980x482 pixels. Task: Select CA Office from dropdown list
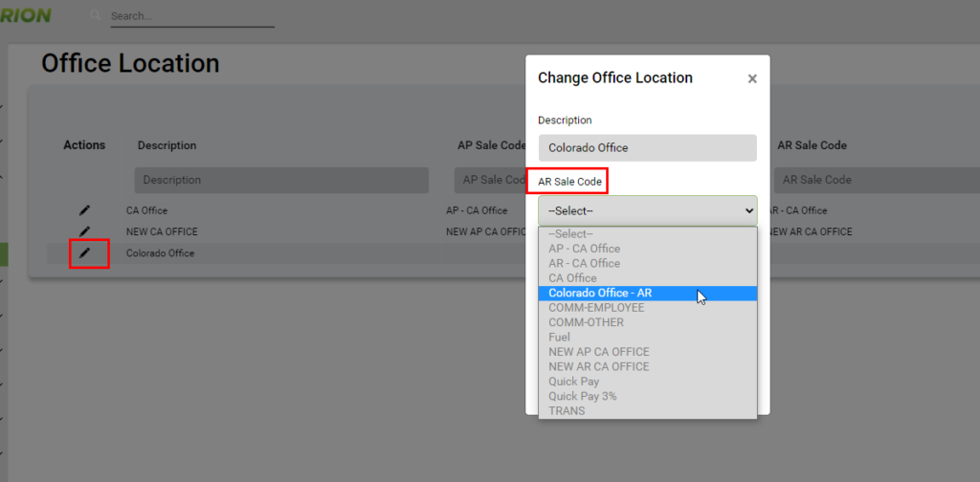pos(648,278)
